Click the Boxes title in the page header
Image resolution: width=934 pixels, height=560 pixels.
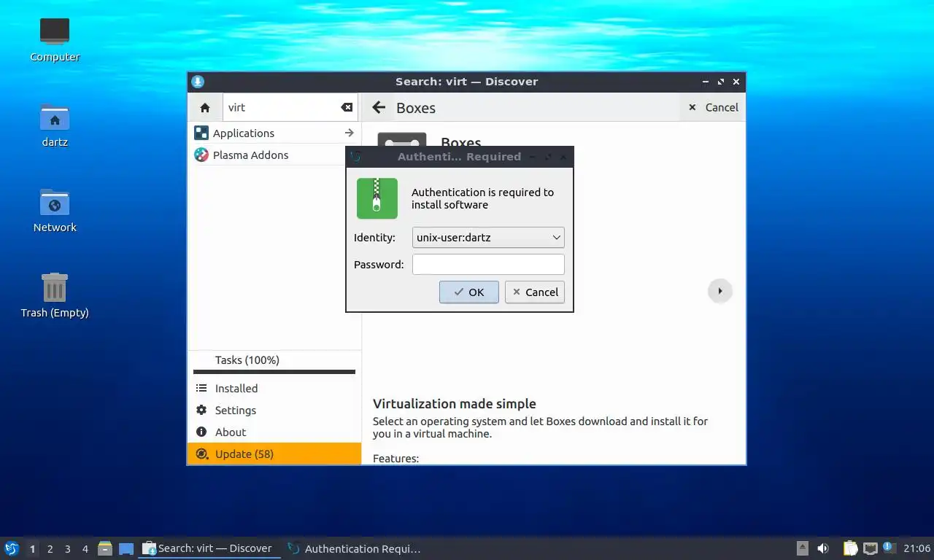[x=416, y=108]
